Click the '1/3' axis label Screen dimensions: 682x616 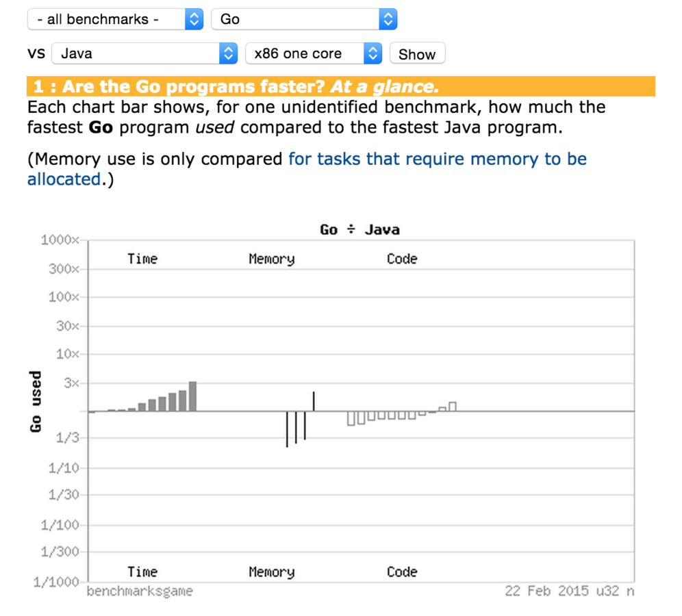tap(68, 437)
